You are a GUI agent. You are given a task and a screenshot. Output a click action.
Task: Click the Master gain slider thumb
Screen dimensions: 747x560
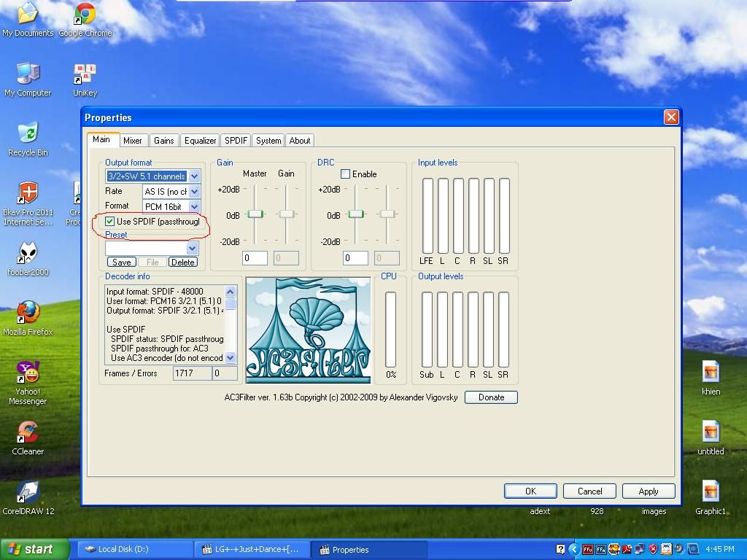tap(255, 214)
